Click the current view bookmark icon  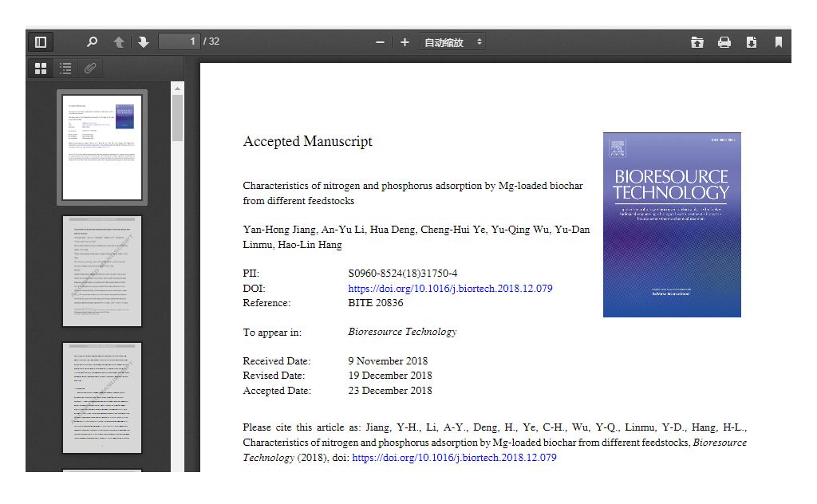pyautogui.click(x=779, y=42)
